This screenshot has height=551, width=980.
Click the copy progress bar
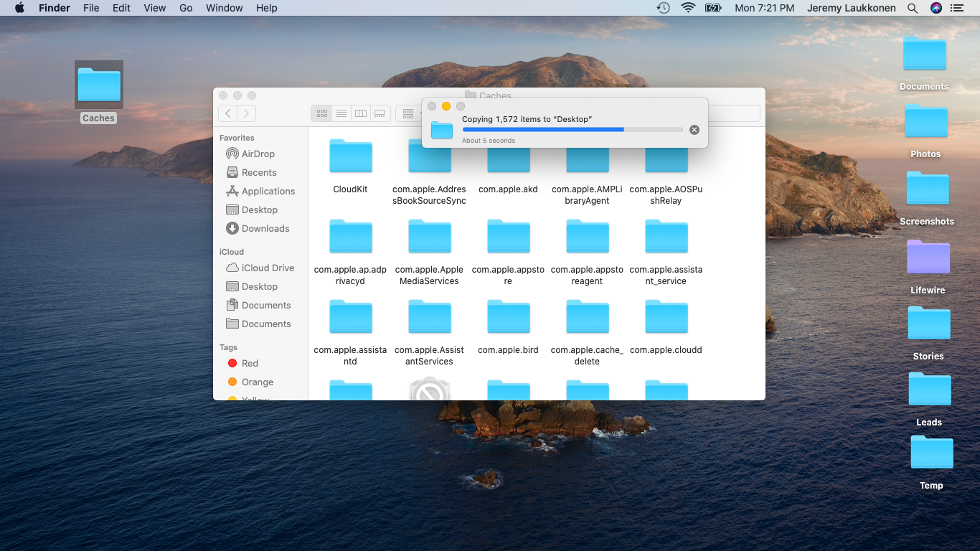coord(572,130)
